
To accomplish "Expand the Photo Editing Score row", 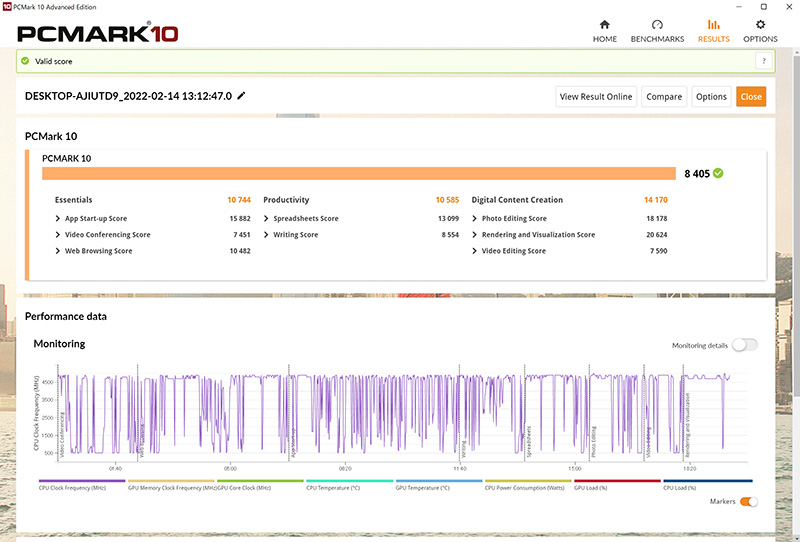I will (475, 219).
